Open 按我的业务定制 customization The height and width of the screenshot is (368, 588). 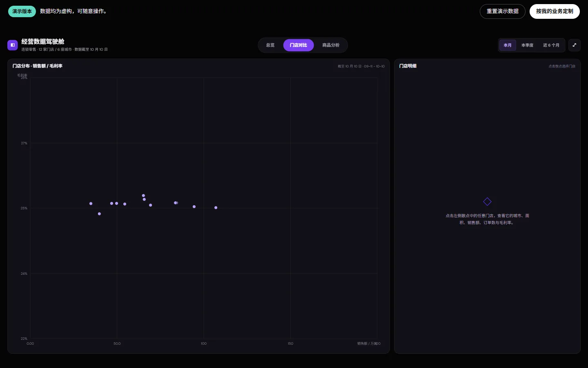(555, 11)
